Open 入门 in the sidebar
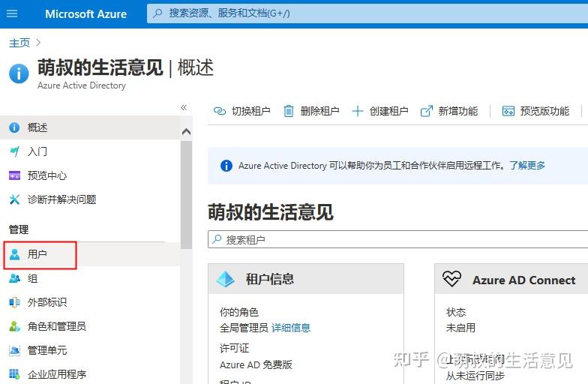 click(90, 151)
